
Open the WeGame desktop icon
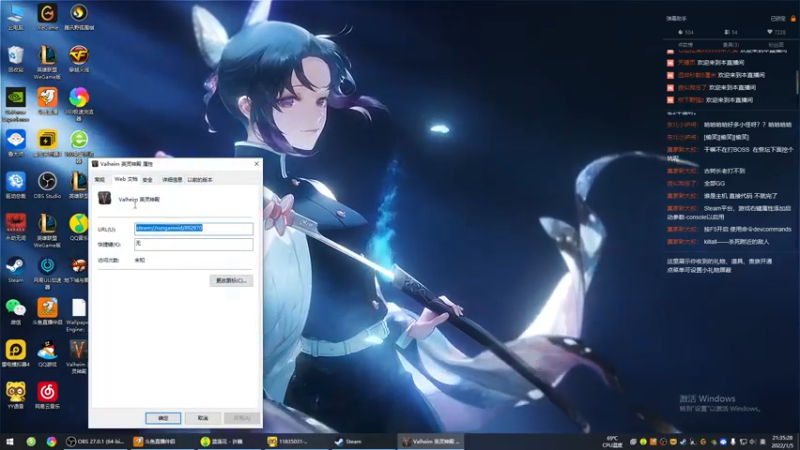(x=47, y=16)
